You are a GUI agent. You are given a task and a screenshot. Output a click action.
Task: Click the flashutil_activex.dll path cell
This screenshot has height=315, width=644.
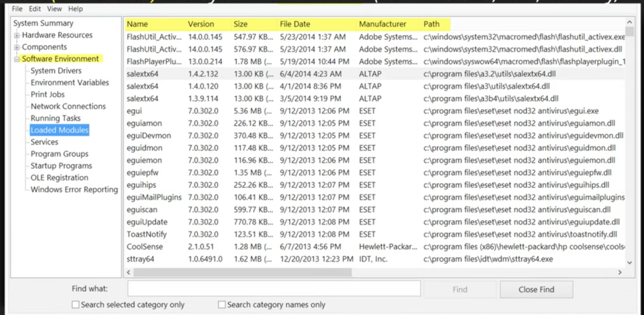pyautogui.click(x=523, y=49)
